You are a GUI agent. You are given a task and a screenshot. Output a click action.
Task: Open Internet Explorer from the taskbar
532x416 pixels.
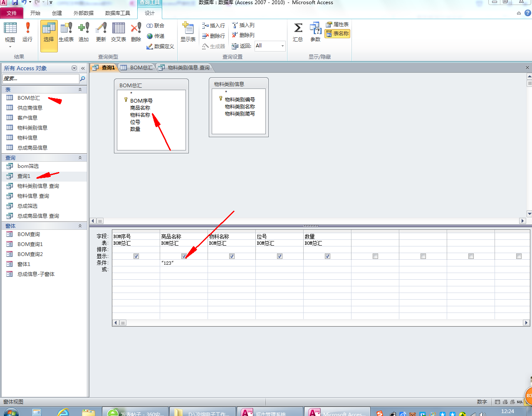point(63,413)
